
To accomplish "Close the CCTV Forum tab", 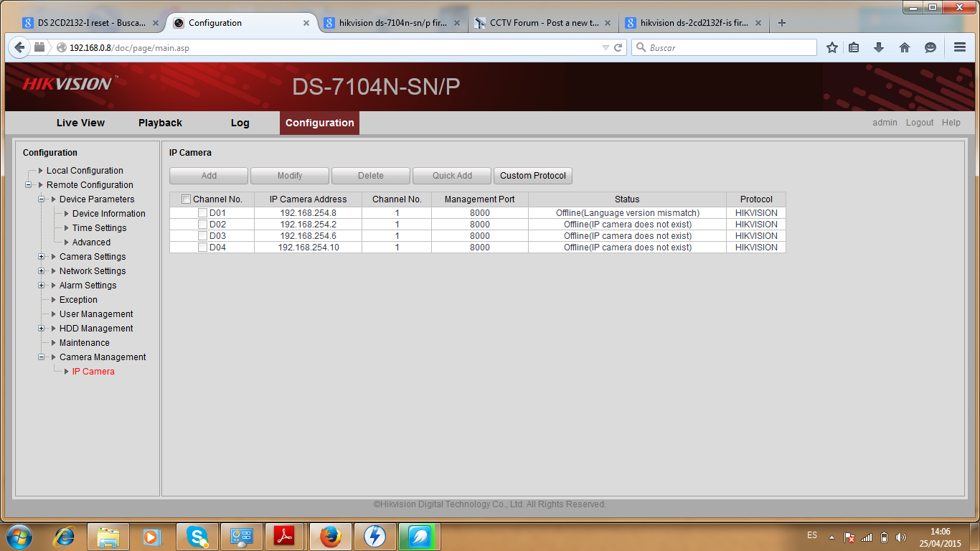I will coord(608,23).
